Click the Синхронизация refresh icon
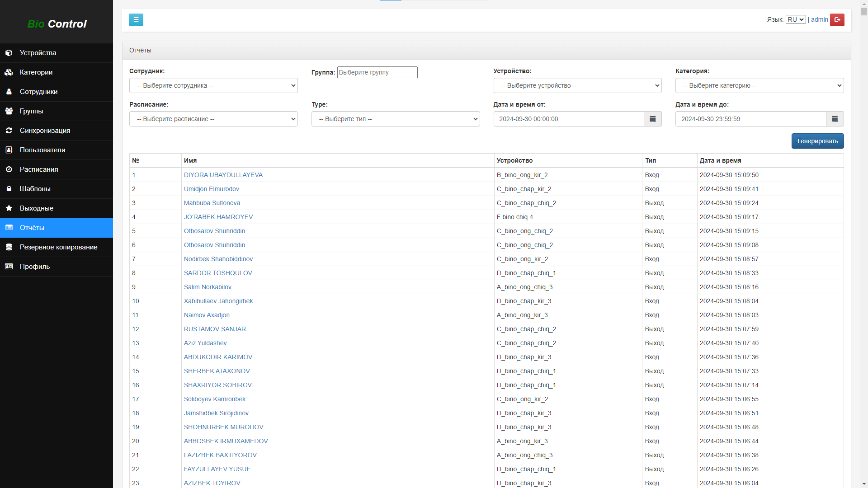The height and width of the screenshot is (488, 868). point(9,131)
